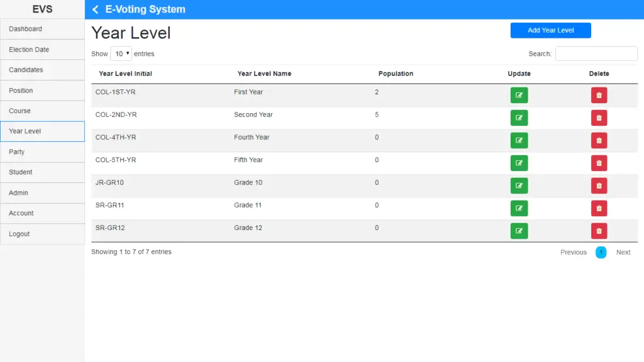Click the Previous pagination link
The image size is (644, 362).
(573, 252)
